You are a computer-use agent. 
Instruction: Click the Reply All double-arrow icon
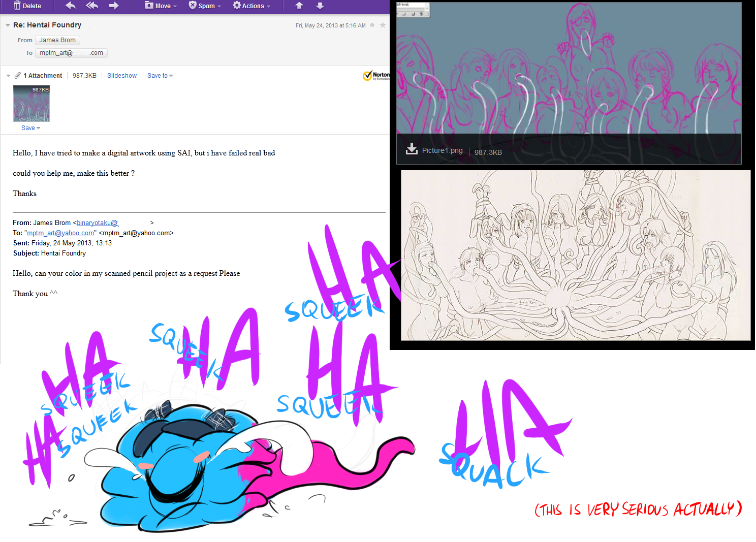click(x=92, y=6)
